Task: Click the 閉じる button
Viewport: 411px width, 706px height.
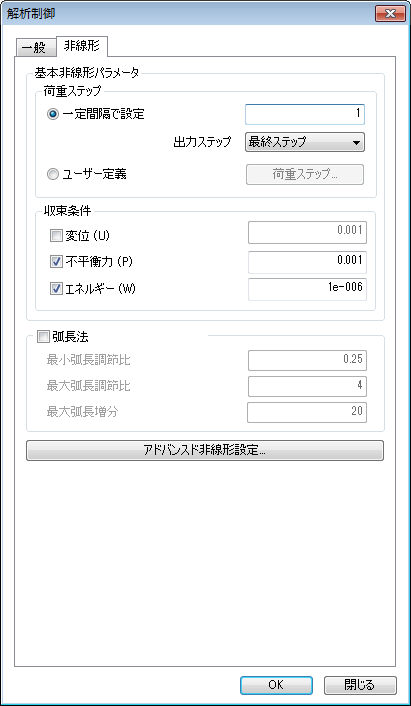Action: pos(360,685)
